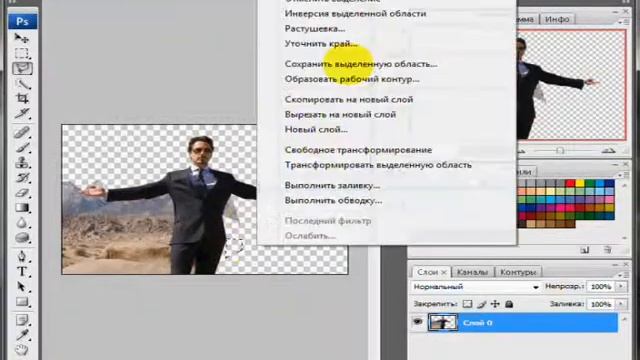Switch to the Инфо tab

557,19
